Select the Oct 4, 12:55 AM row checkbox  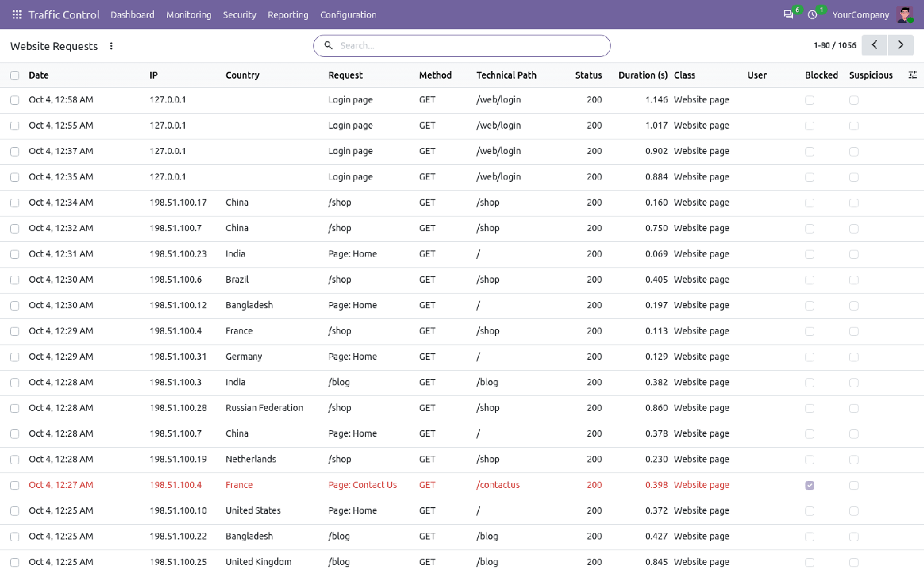15,126
